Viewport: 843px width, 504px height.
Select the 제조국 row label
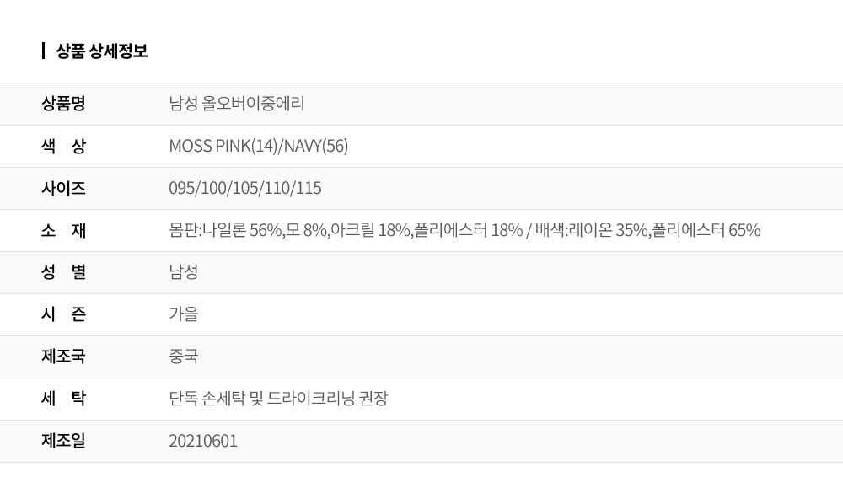tap(63, 357)
